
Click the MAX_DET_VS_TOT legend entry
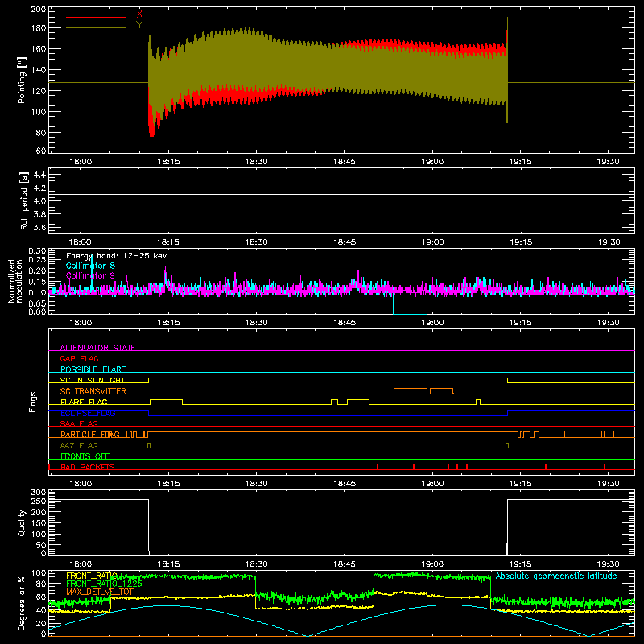click(x=100, y=592)
